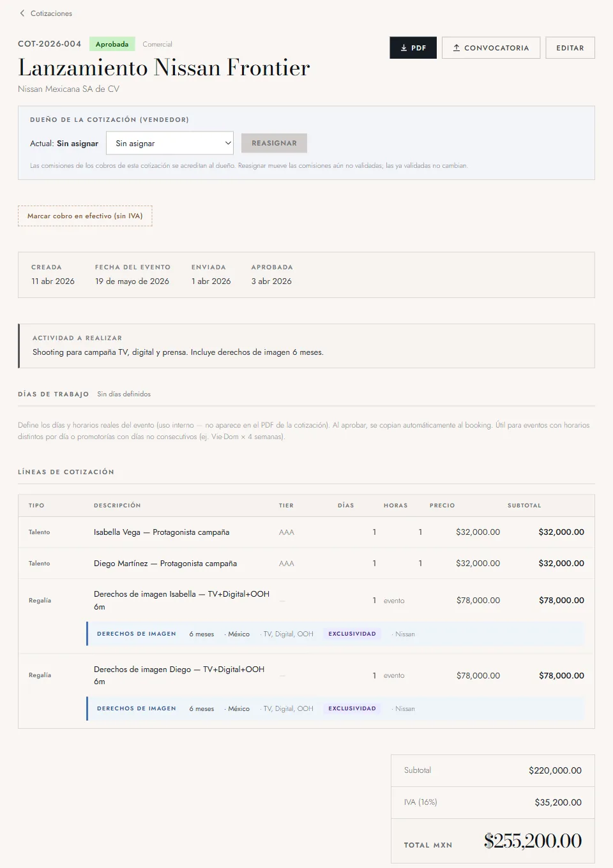Click the Subtotal amount $220,000.00

pyautogui.click(x=555, y=770)
